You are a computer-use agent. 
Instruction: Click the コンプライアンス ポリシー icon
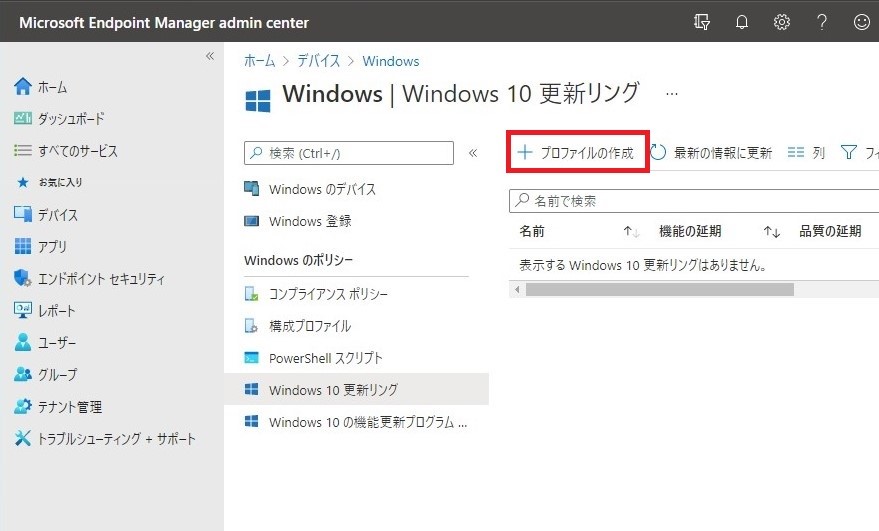point(252,294)
